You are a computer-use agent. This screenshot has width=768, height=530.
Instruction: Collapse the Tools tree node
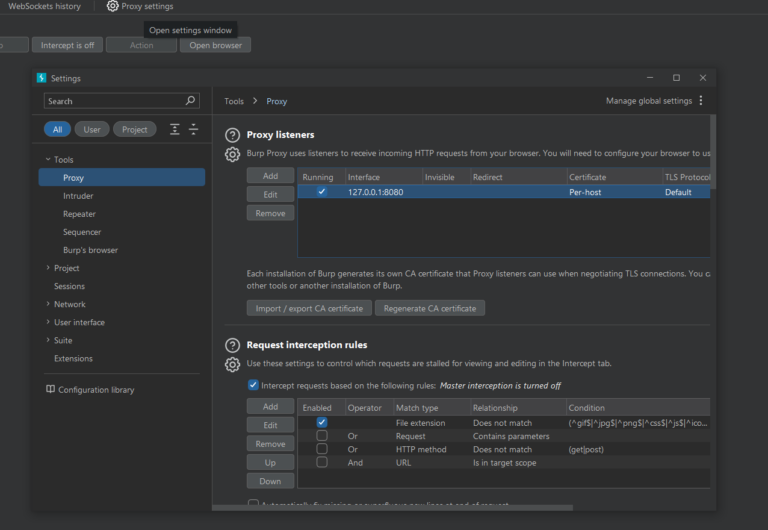click(48, 160)
